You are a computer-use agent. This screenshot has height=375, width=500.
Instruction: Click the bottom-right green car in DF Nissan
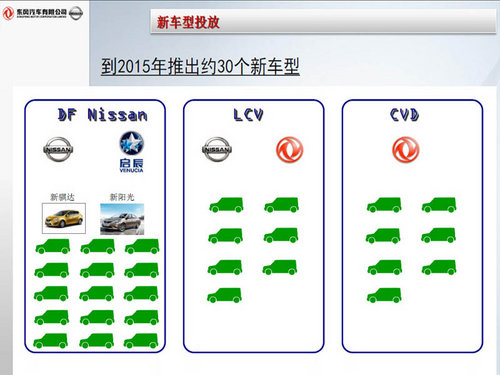coord(141,341)
